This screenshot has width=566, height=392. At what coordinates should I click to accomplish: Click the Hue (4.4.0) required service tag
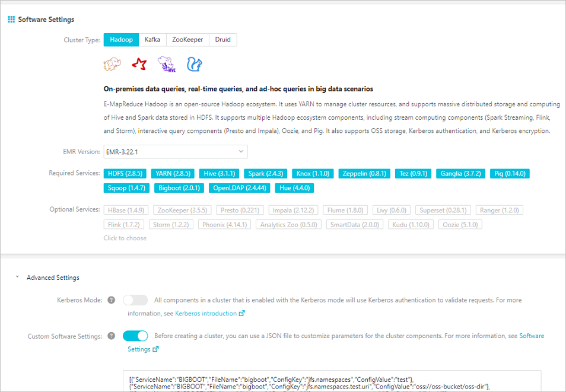[x=294, y=188]
